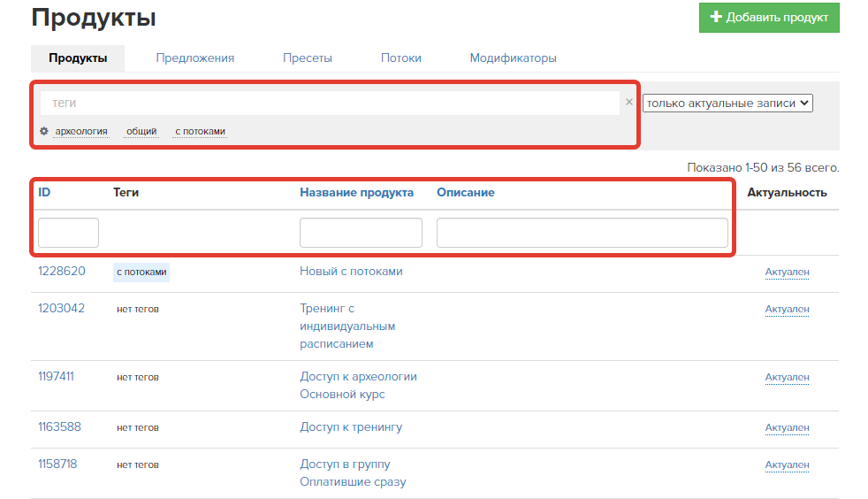This screenshot has width=868, height=499.
Task: Select the Модификаторы tab
Action: (514, 58)
